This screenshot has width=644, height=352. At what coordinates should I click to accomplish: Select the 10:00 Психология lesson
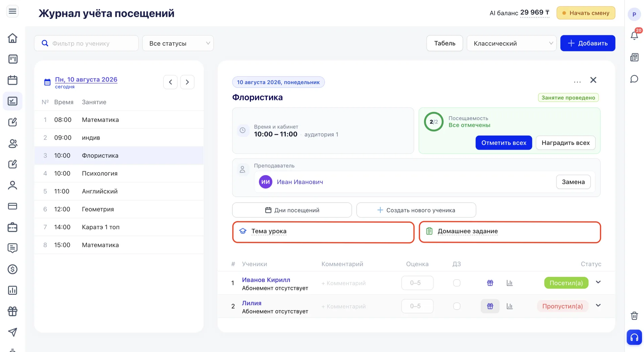pos(119,173)
